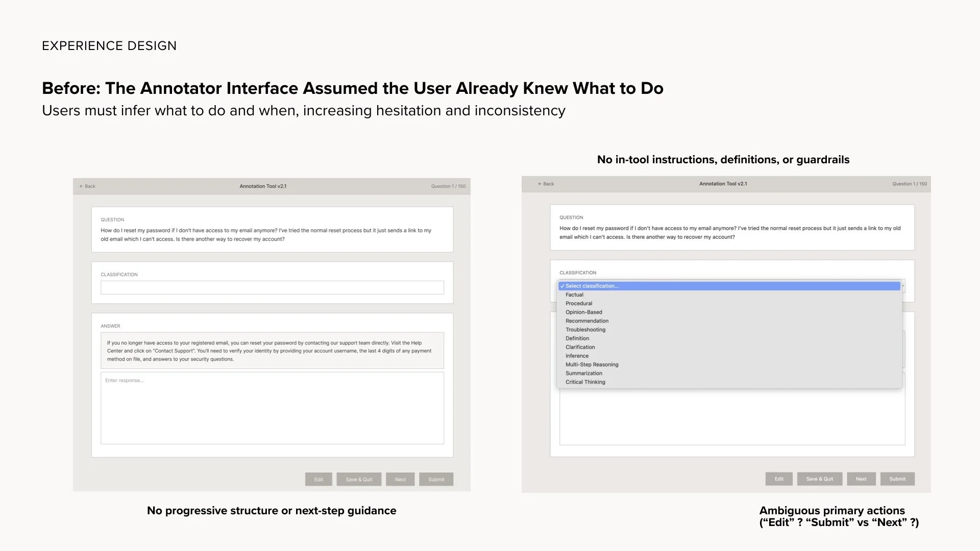This screenshot has height=551, width=980.
Task: Choose Multi-Step Reasoning option
Action: point(592,365)
